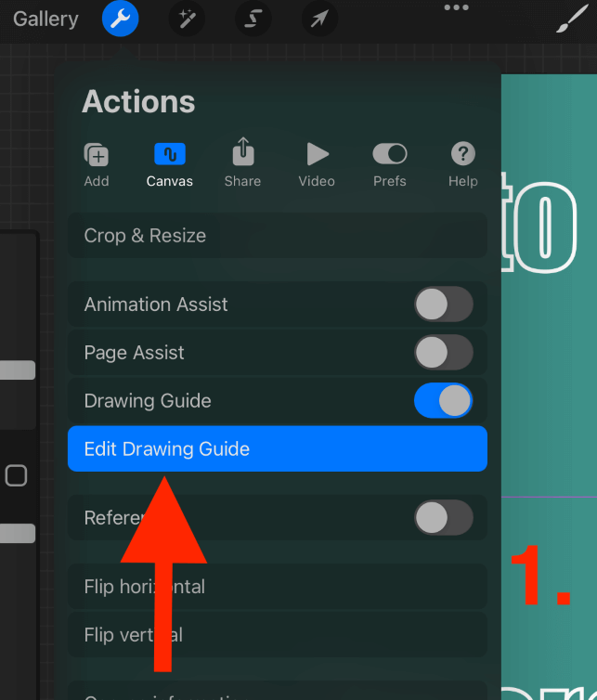The height and width of the screenshot is (700, 597).
Task: Open the Help tab
Action: pos(463,165)
